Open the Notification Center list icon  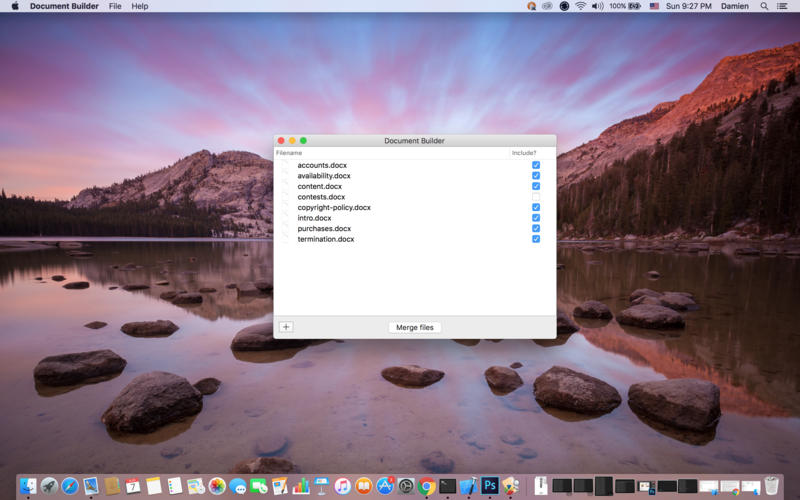(x=784, y=6)
